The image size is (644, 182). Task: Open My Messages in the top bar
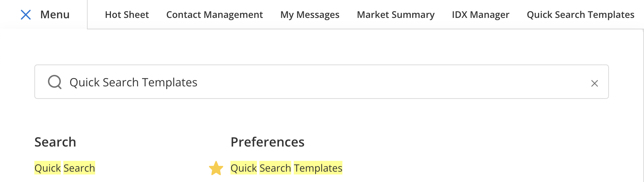[x=310, y=15]
